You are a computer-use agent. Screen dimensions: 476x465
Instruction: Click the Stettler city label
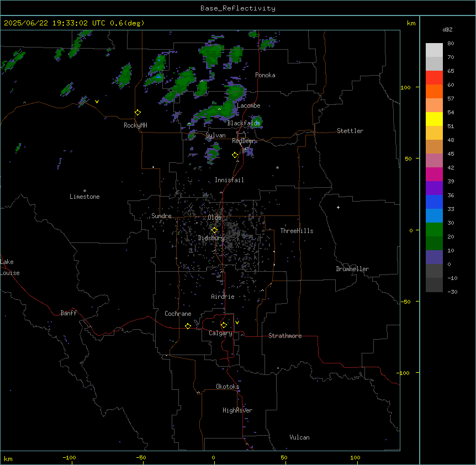[x=350, y=131]
